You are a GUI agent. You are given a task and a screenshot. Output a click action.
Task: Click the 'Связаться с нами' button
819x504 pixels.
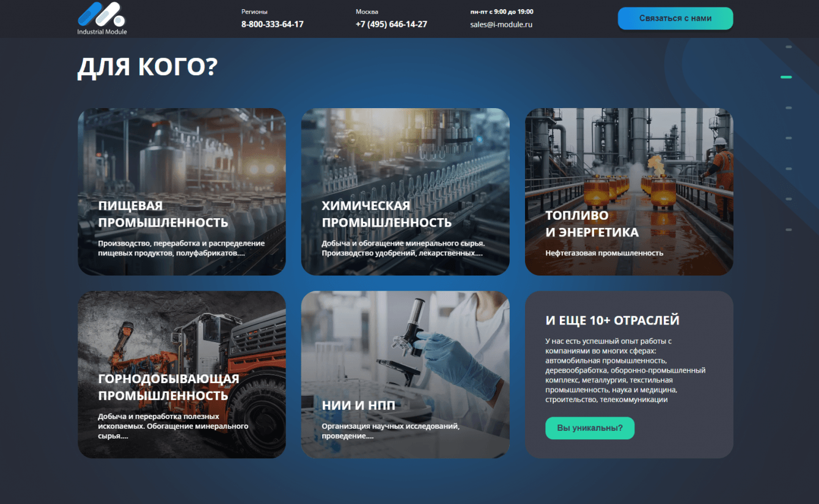click(x=675, y=18)
